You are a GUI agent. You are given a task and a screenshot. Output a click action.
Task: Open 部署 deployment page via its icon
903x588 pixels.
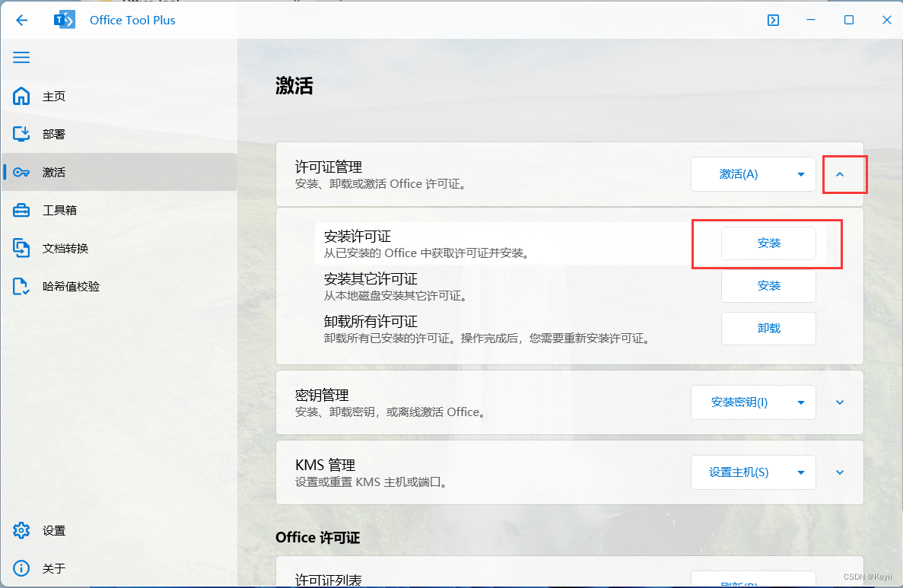(21, 134)
